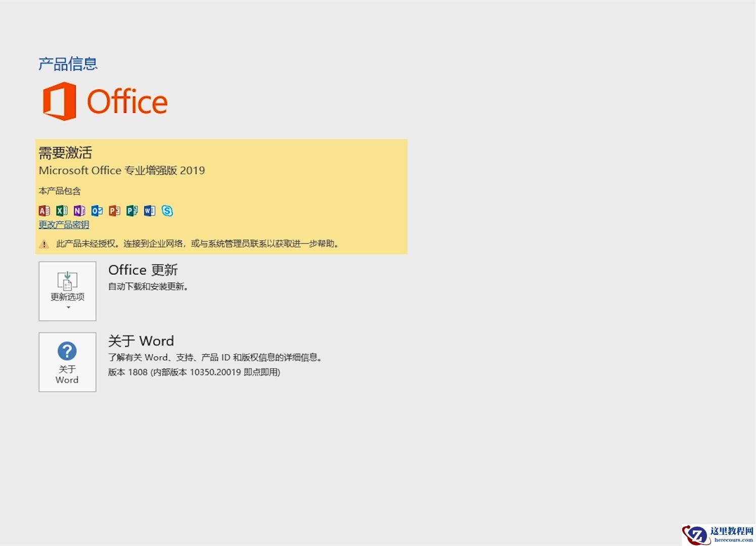Click the question mark 关于 Word icon
756x546 pixels.
[67, 351]
